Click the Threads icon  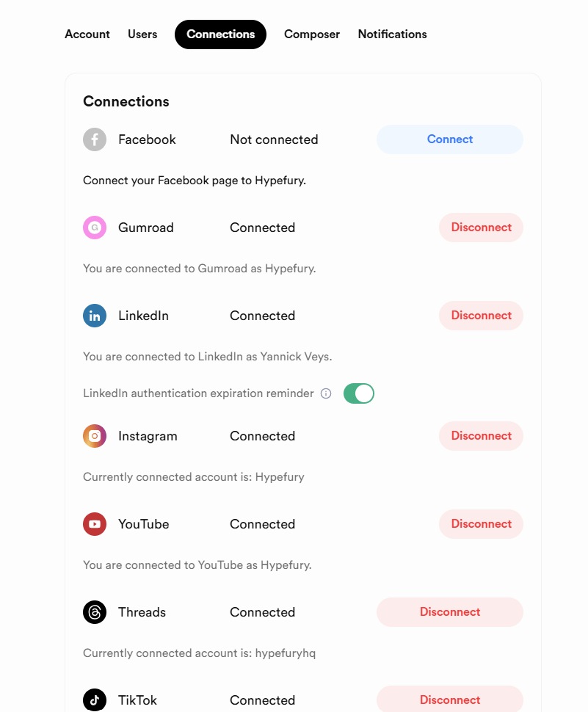click(95, 612)
